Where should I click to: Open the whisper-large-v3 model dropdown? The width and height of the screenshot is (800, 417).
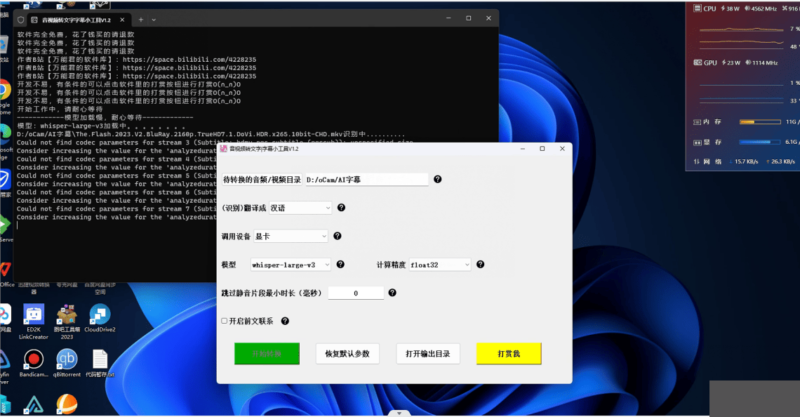pyautogui.click(x=291, y=265)
